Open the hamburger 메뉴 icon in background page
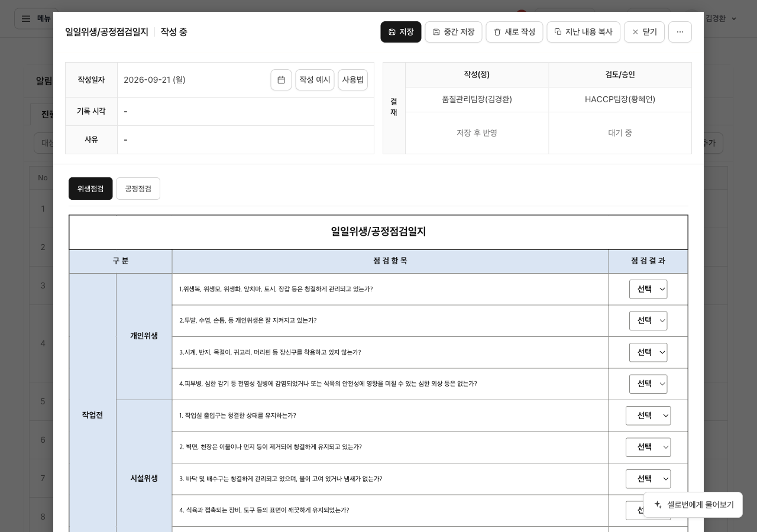Viewport: 757px width, 532px height. pyautogui.click(x=26, y=18)
